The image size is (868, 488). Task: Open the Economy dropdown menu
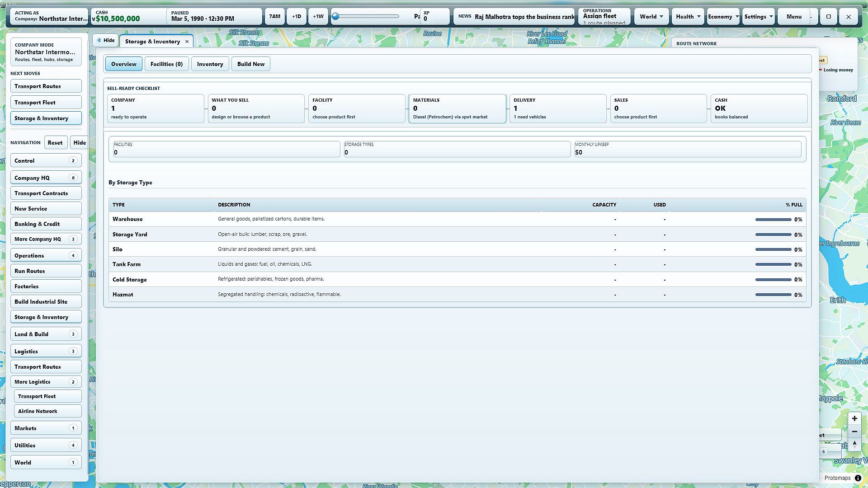pos(723,17)
